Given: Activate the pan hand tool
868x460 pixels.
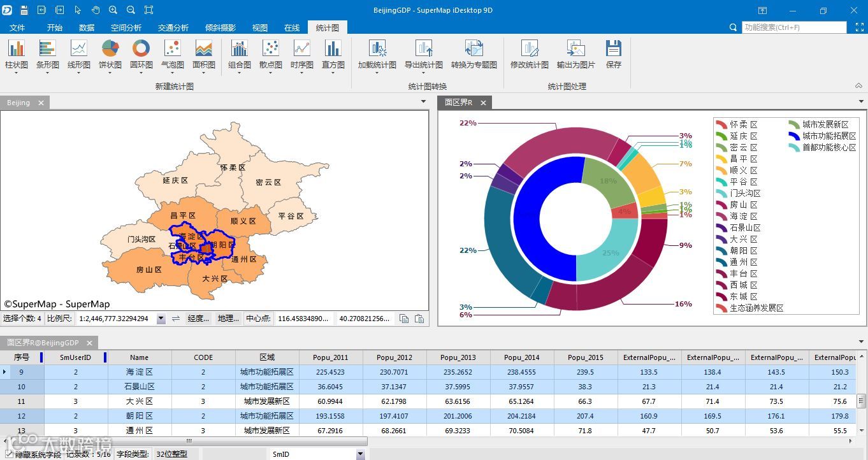Looking at the screenshot, I should 95,10.
